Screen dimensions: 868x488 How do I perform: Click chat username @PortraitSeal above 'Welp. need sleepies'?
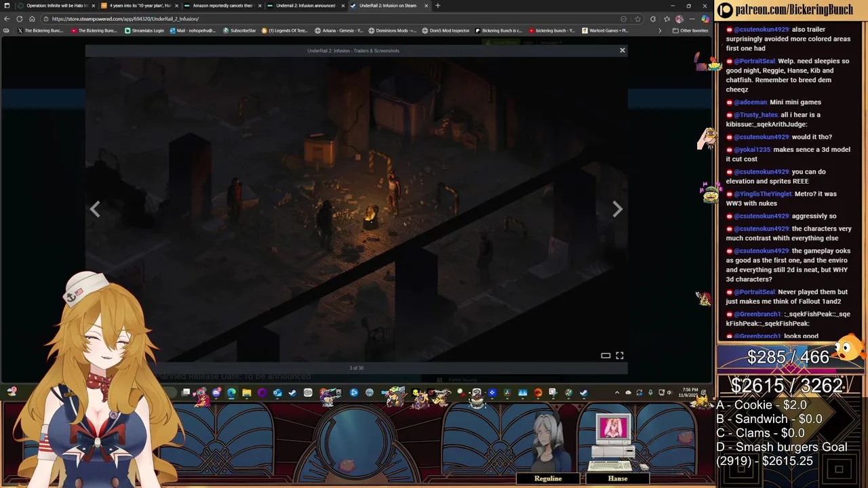[755, 61]
